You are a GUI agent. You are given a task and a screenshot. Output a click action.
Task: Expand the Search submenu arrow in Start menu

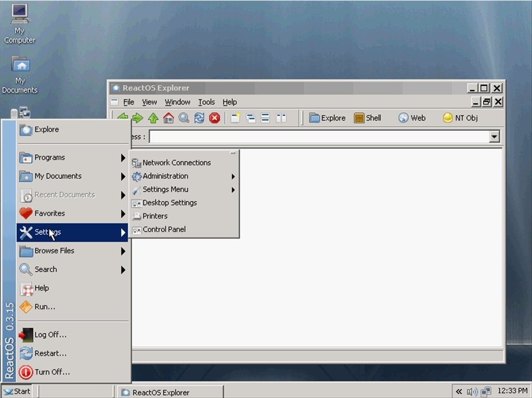coord(123,270)
